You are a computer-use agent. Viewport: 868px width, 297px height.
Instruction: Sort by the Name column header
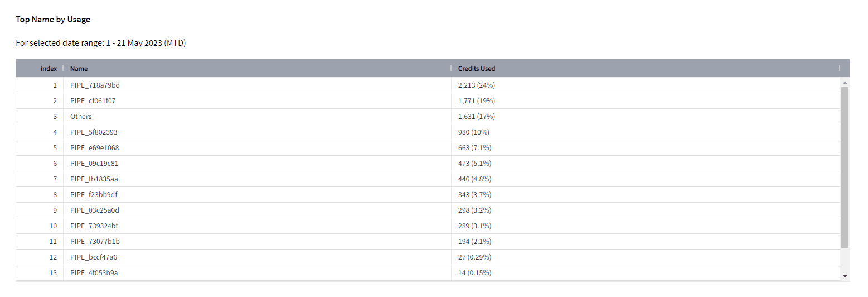coord(79,69)
